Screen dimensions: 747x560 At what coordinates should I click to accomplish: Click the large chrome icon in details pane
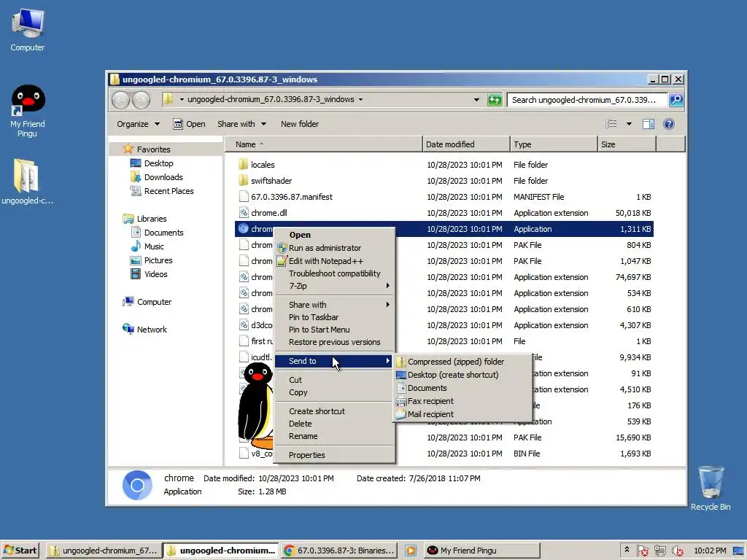coord(137,485)
